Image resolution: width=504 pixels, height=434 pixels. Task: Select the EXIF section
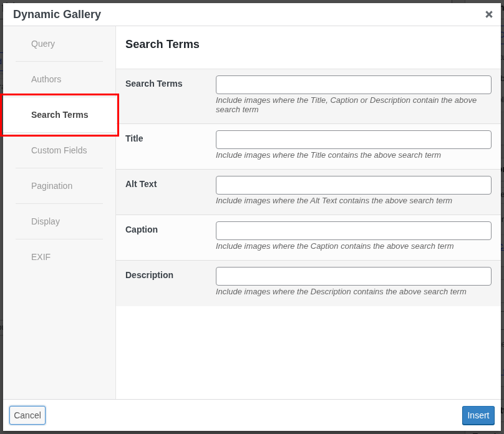pos(41,257)
